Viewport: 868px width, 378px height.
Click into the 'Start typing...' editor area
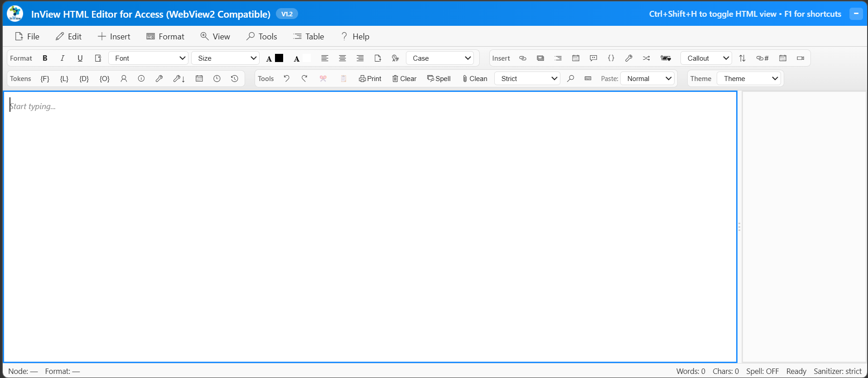point(370,226)
